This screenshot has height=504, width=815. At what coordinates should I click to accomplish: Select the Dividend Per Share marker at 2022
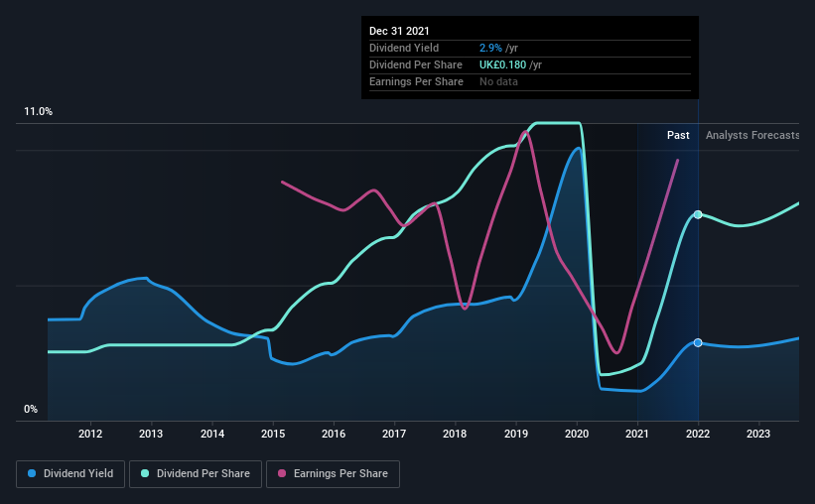click(x=698, y=214)
